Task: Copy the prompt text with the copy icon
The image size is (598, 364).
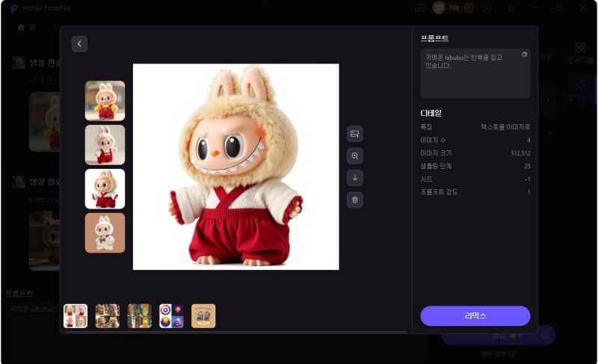Action: (x=525, y=55)
